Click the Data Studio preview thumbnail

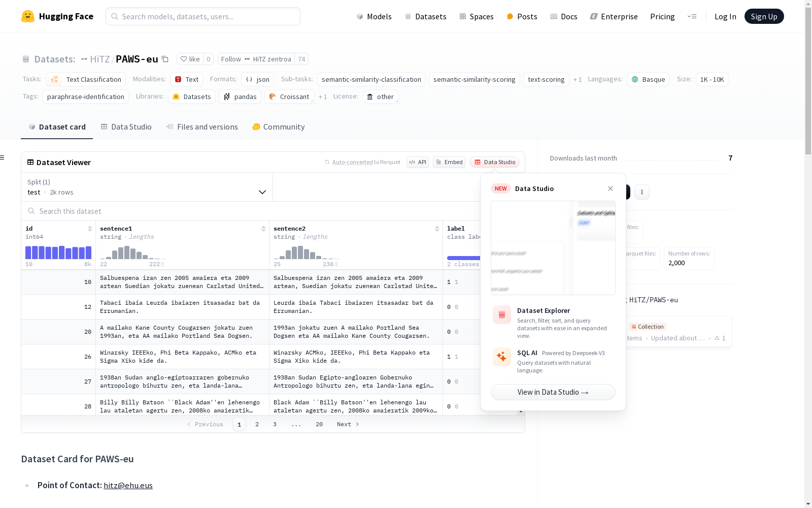tap(553, 248)
